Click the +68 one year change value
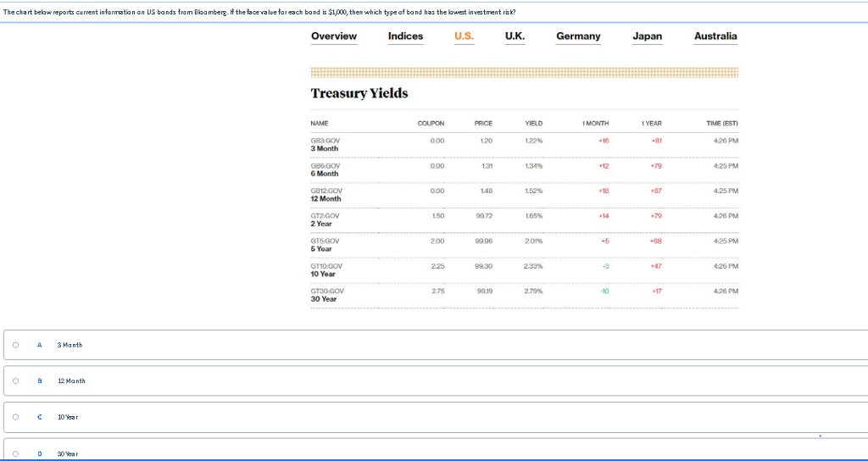The image size is (868, 461). pos(657,242)
